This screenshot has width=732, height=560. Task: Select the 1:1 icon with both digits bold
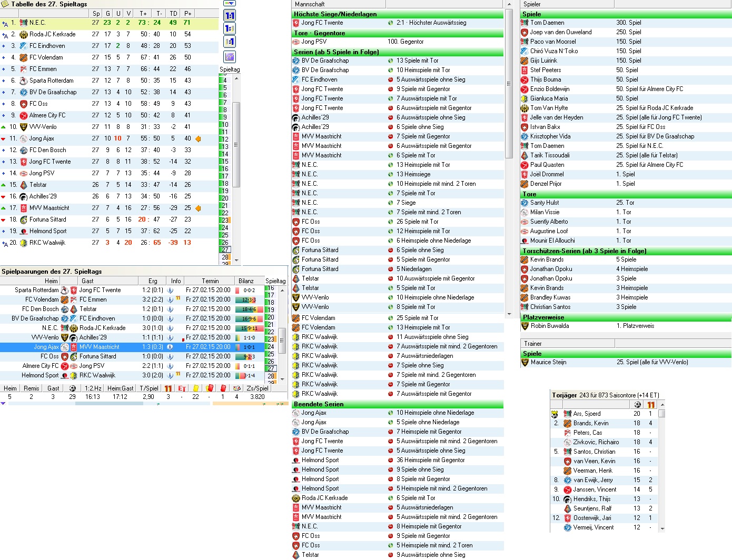click(230, 15)
